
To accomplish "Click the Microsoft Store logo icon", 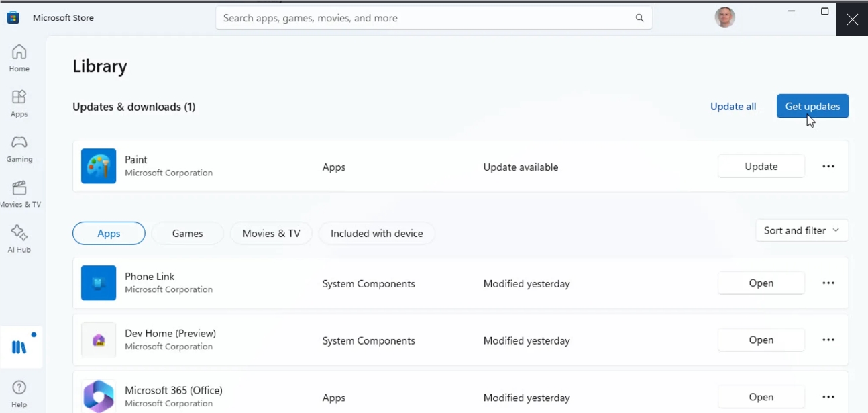I will [x=13, y=18].
